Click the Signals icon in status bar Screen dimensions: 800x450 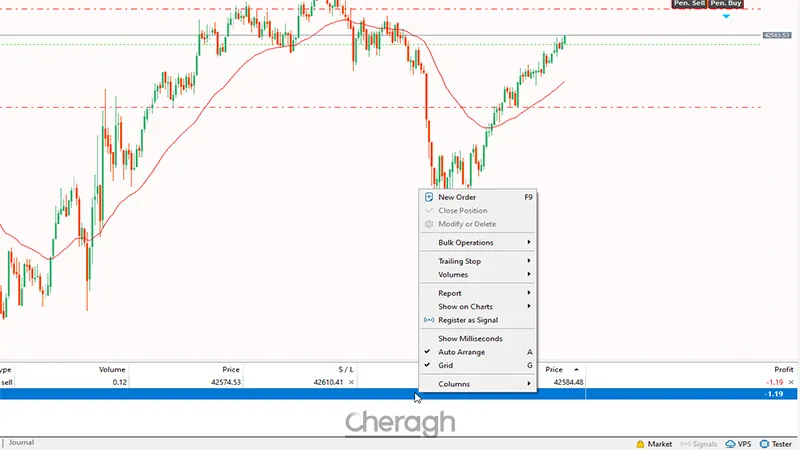pyautogui.click(x=685, y=443)
